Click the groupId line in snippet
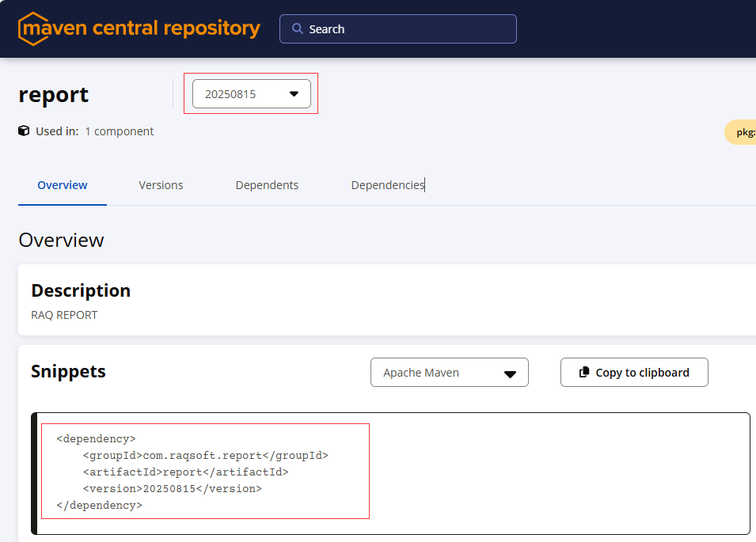This screenshot has height=542, width=756. (x=205, y=456)
